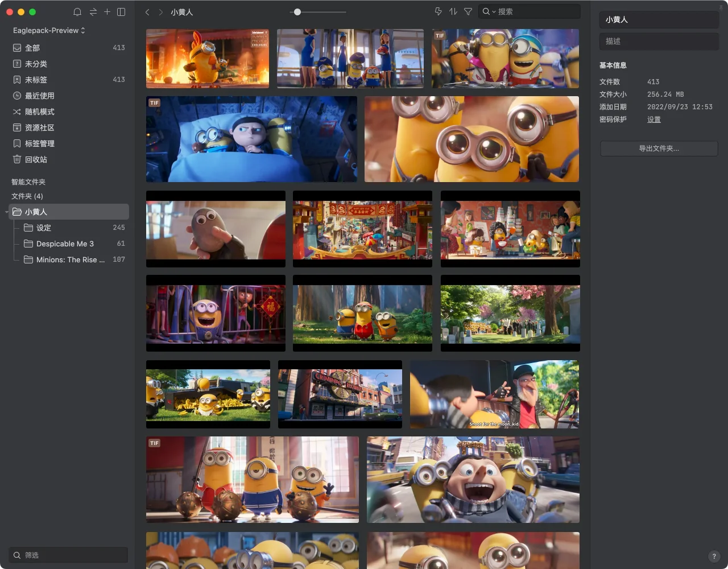Select 未标签 in the sidebar
This screenshot has width=728, height=569.
pyautogui.click(x=69, y=80)
